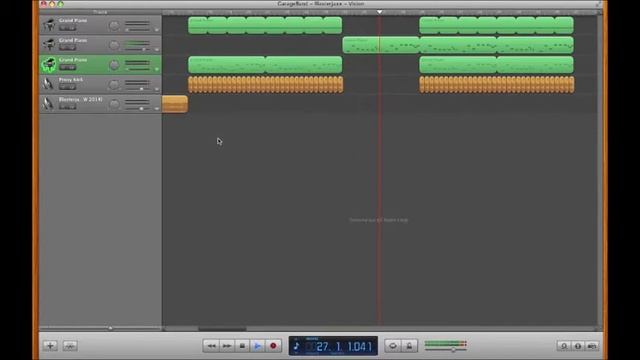Click the Tracks column header

pyautogui.click(x=100, y=12)
